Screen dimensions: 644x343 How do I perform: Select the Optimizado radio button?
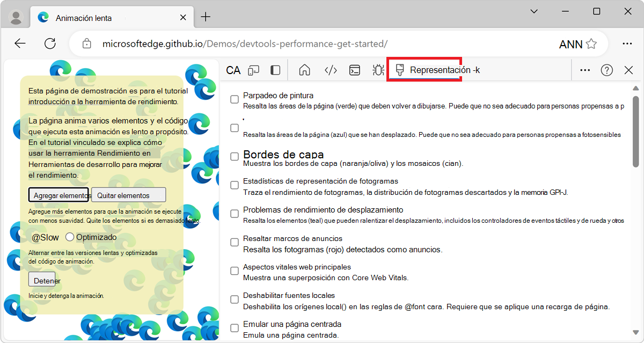(x=70, y=236)
